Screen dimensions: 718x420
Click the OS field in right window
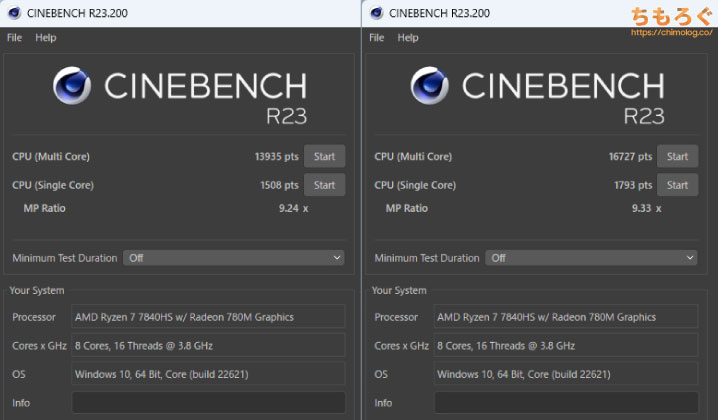pos(566,374)
